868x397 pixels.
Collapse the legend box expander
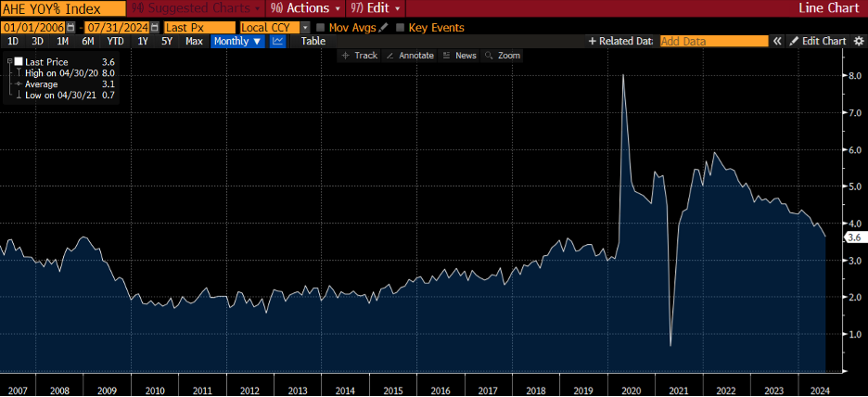(8, 62)
